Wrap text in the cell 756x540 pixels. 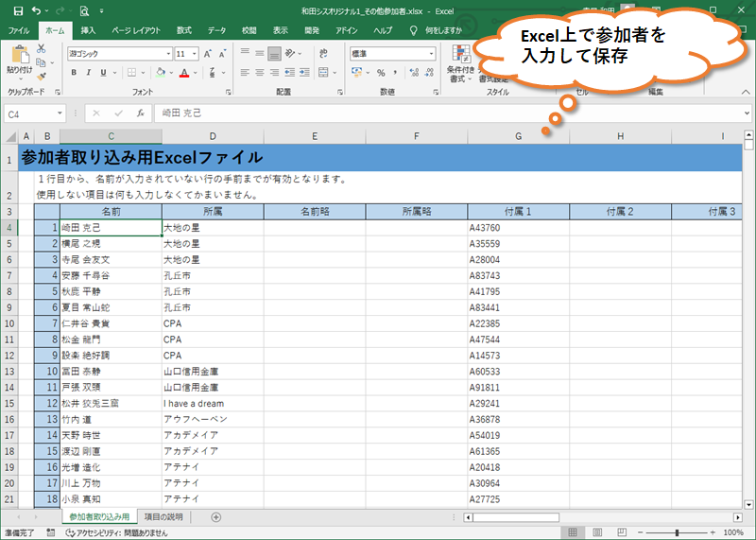(x=323, y=53)
